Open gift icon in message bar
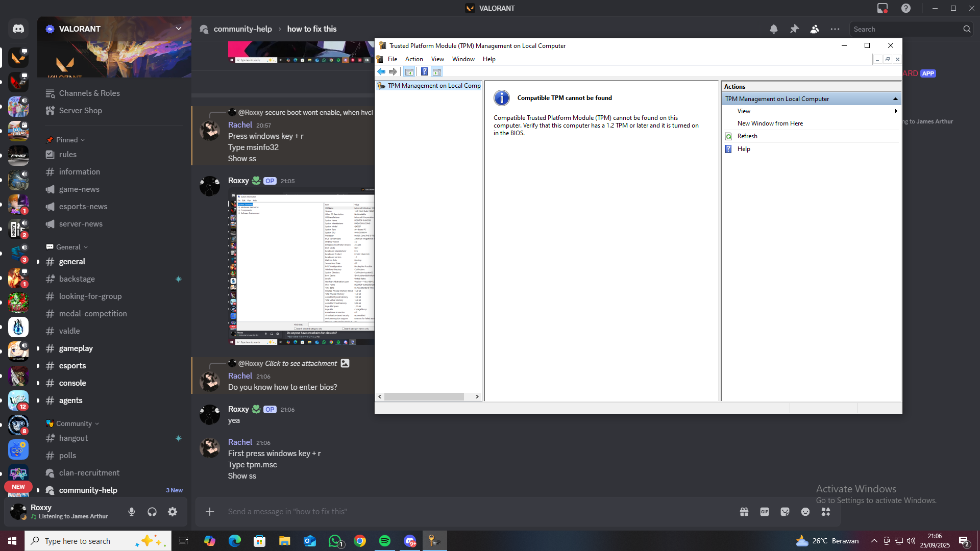Screen dimensions: 980x551 pos(744,512)
